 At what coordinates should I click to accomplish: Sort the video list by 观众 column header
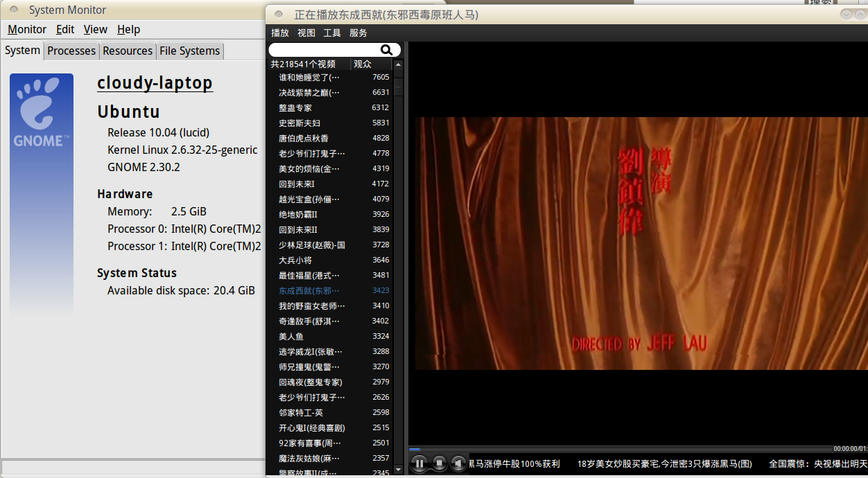point(372,64)
